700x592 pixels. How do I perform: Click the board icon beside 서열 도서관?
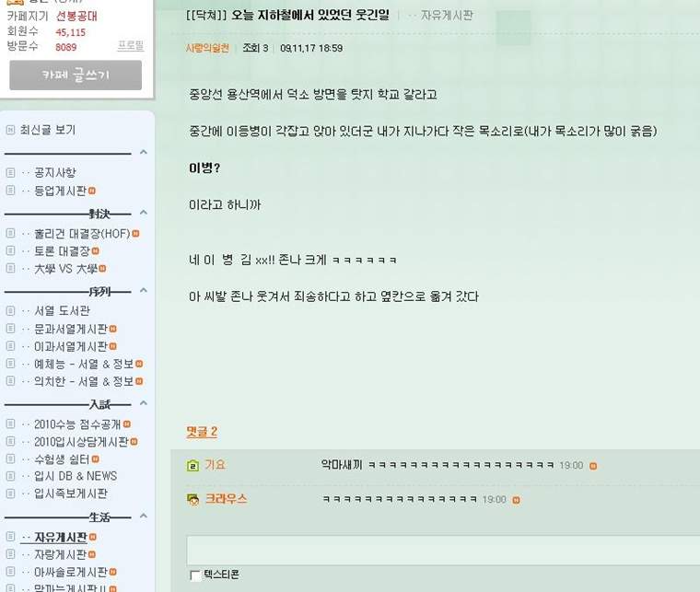tap(11, 310)
